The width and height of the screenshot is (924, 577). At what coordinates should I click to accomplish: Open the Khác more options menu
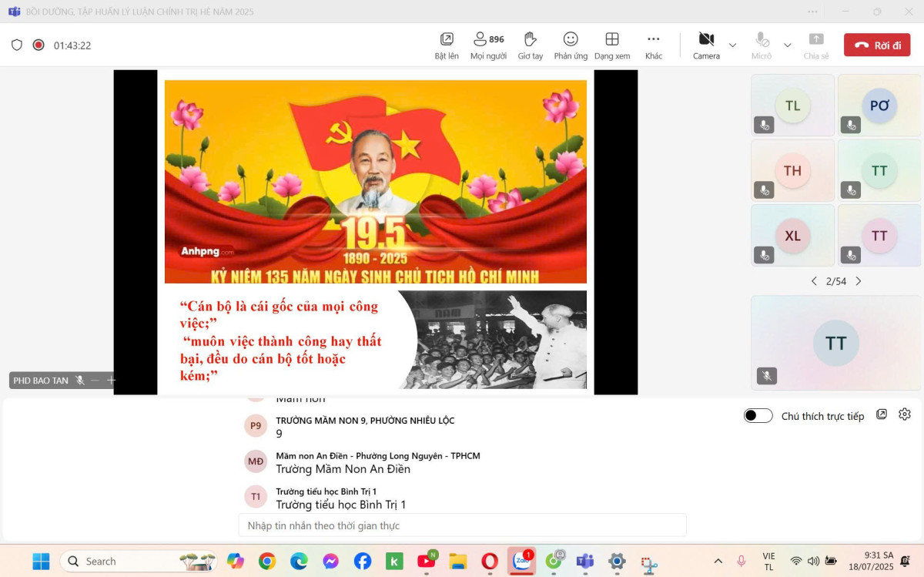[654, 45]
